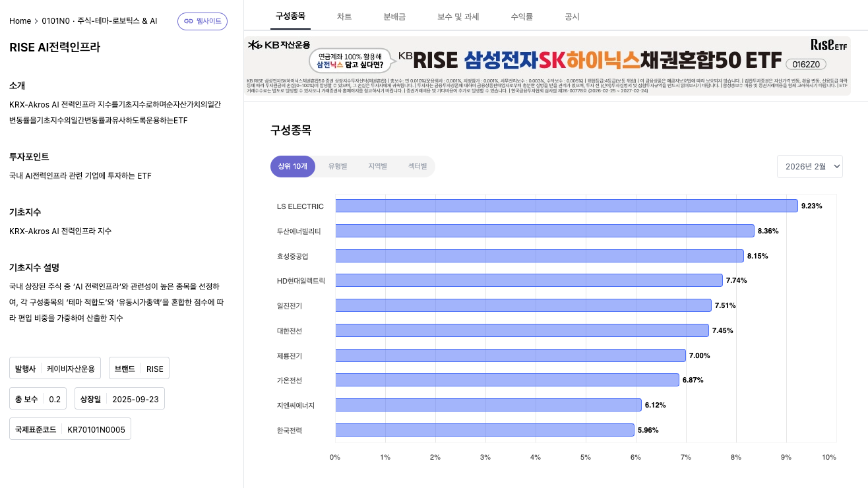The width and height of the screenshot is (868, 488).
Task: Click the 발행사 케이비자산운용 tag
Action: pyautogui.click(x=55, y=369)
